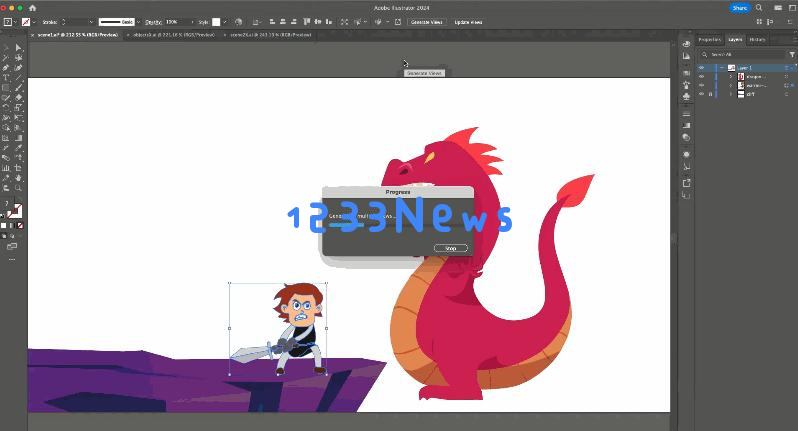Open the stroke weight dropdown
This screenshot has width=798, height=431.
91,22
